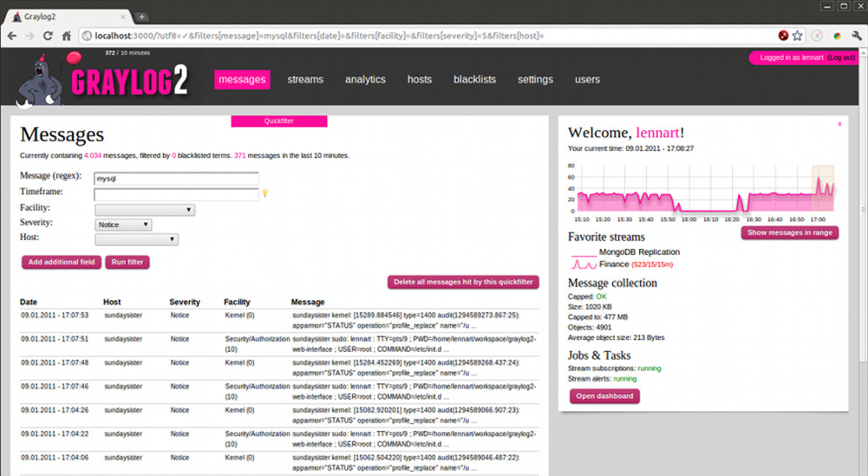Image resolution: width=868 pixels, height=476 pixels.
Task: Open the message dated 09.01.2011 - 17:04:06
Action: tap(279, 463)
